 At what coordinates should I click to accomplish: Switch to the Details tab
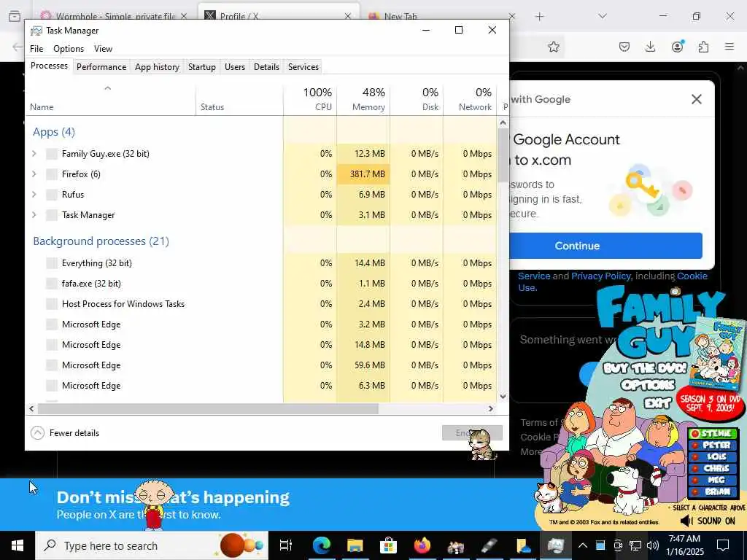(x=266, y=67)
